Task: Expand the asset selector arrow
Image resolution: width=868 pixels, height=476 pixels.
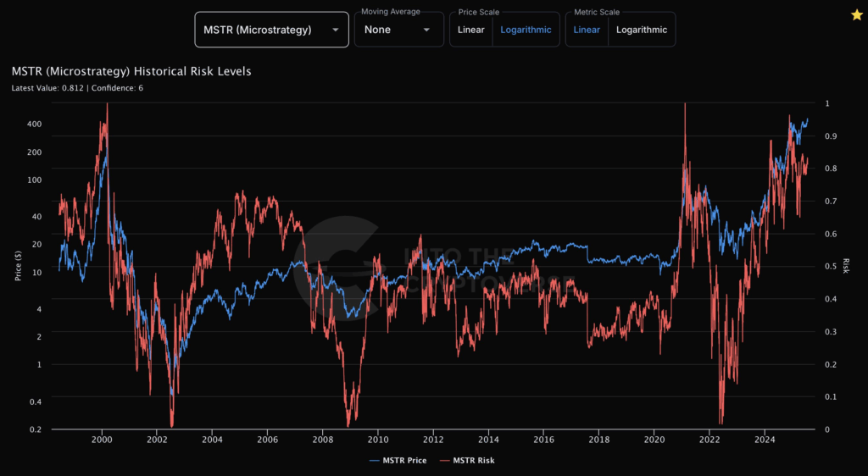Action: pyautogui.click(x=336, y=30)
